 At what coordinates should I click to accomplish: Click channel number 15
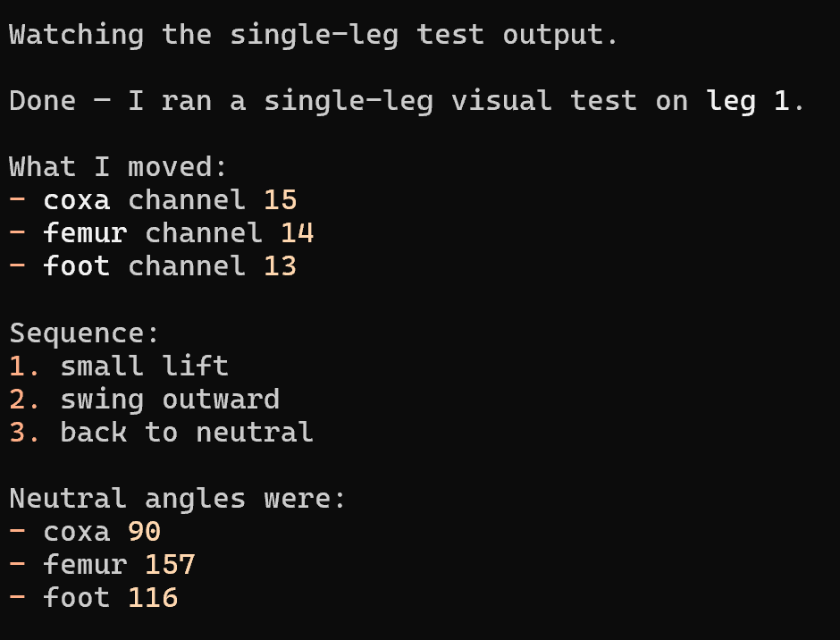coord(280,200)
